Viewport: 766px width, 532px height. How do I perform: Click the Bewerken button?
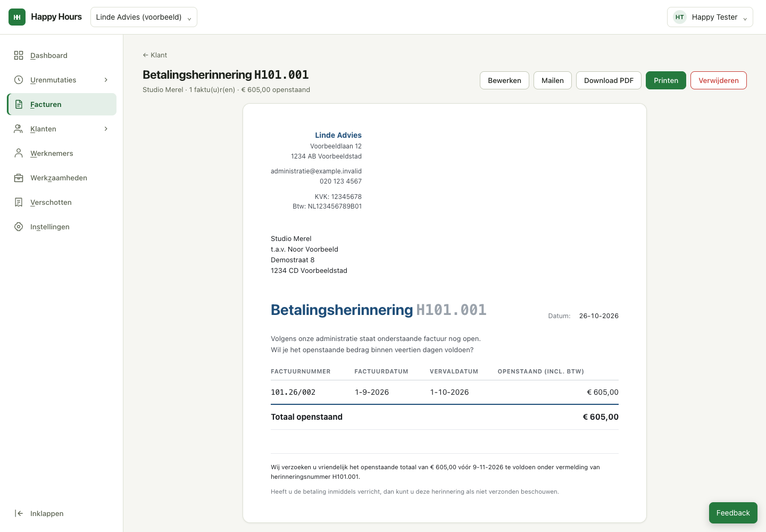point(504,80)
